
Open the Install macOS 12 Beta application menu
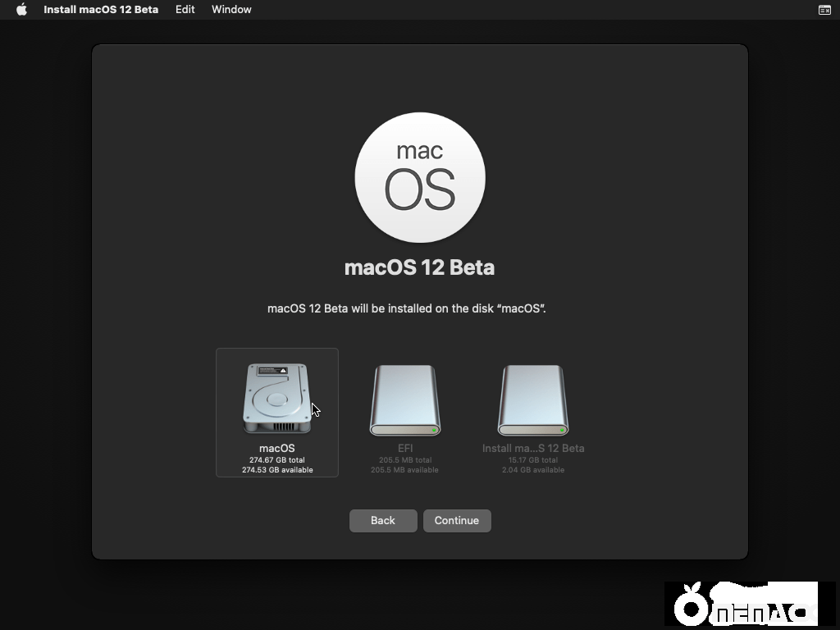101,10
